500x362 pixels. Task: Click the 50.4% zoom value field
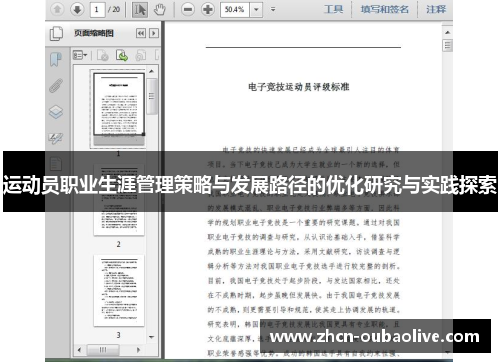click(x=235, y=9)
